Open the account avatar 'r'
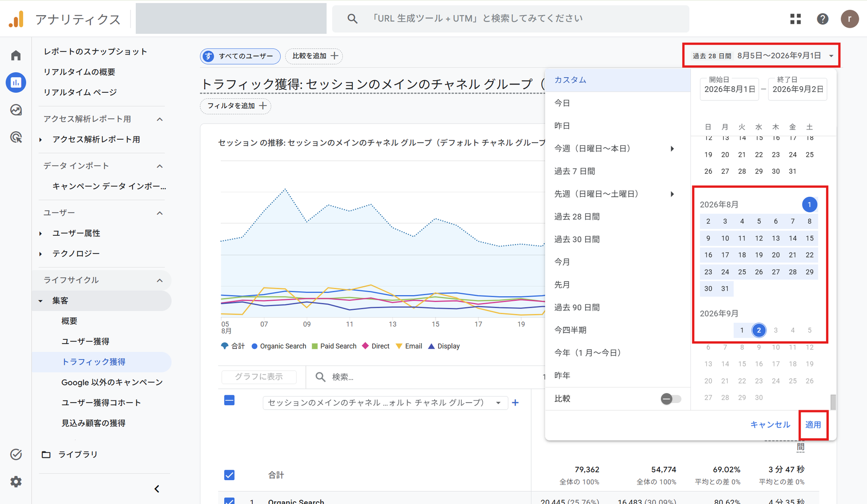Viewport: 867px width, 504px height. coord(849,19)
